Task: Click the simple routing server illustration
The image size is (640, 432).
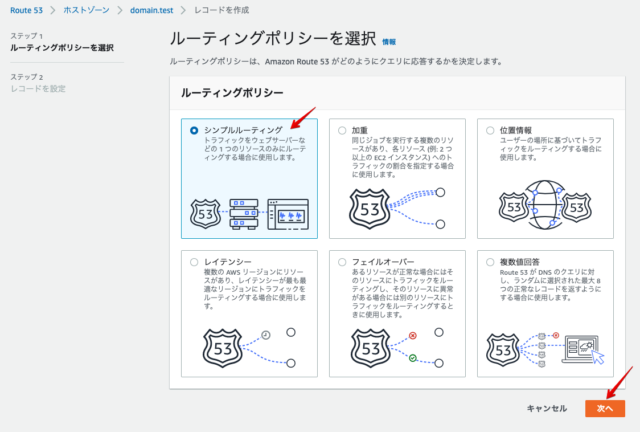Action: [x=244, y=214]
